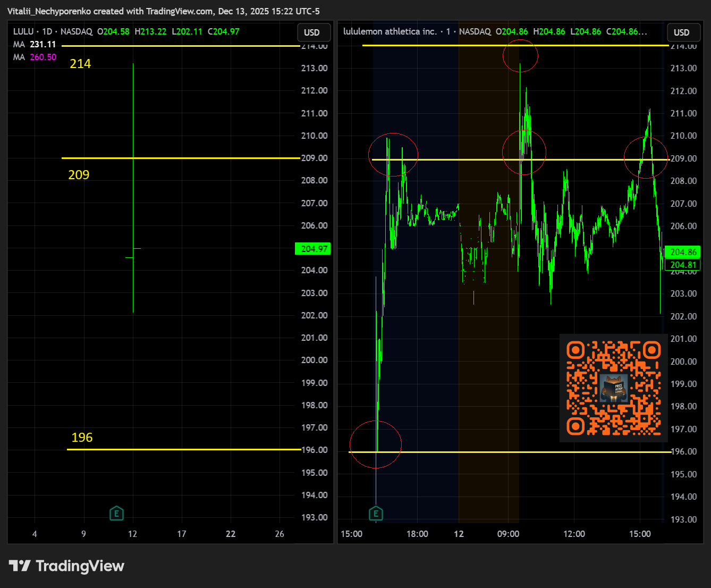Click the O204.58 open value on the left chart
This screenshot has height=588, width=711.
(x=113, y=31)
